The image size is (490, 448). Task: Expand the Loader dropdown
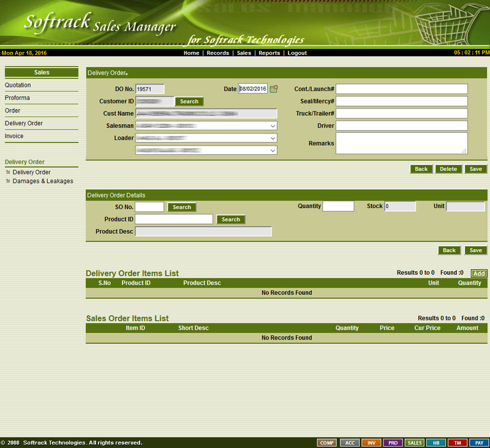coord(273,138)
